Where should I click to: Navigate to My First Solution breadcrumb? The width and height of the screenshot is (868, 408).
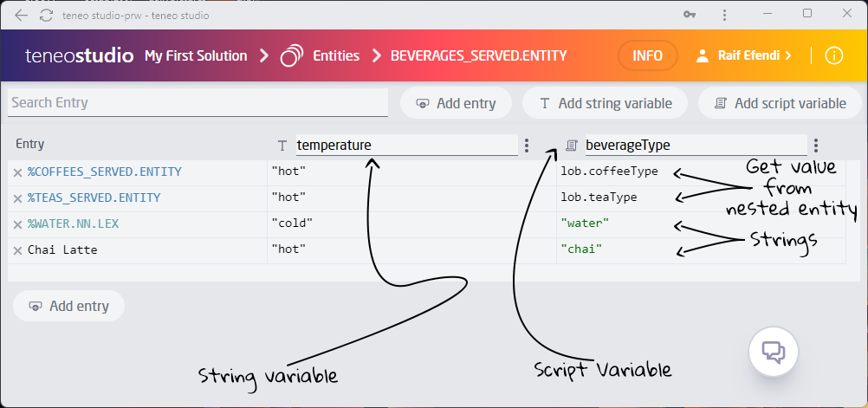(x=196, y=55)
